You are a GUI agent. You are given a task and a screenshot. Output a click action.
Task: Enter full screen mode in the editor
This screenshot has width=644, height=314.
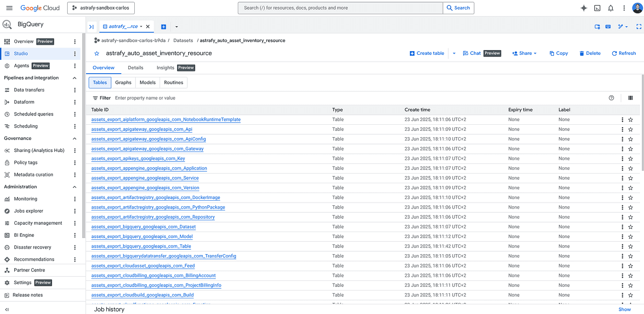click(638, 27)
